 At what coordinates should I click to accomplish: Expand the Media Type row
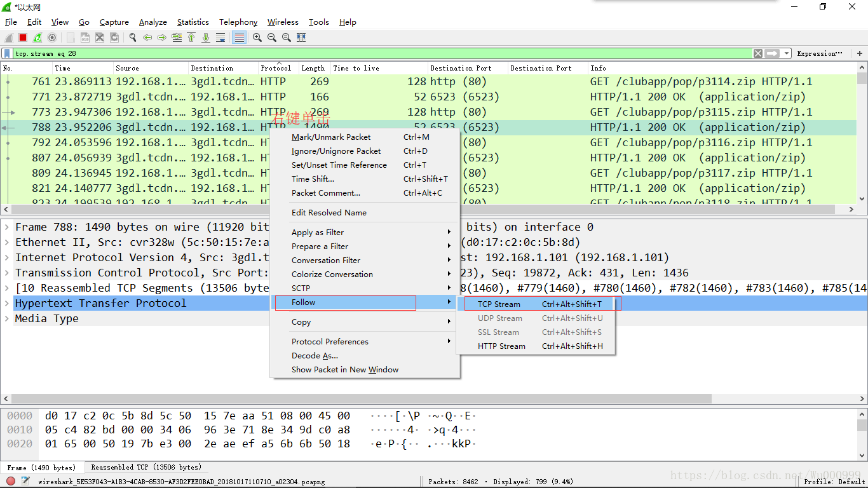pos(8,318)
